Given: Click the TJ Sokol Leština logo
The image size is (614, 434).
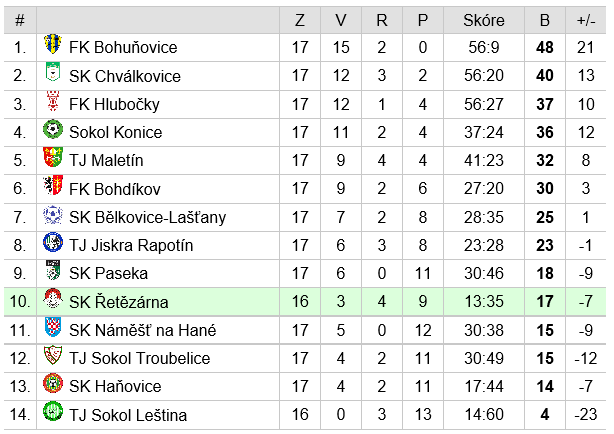Looking at the screenshot, I should [x=53, y=411].
